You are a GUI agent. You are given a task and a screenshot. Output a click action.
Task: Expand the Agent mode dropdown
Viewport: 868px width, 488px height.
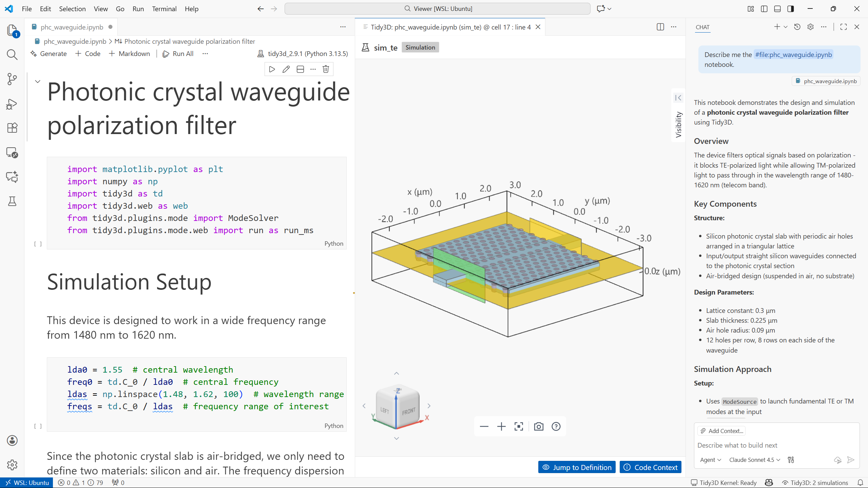pos(710,460)
